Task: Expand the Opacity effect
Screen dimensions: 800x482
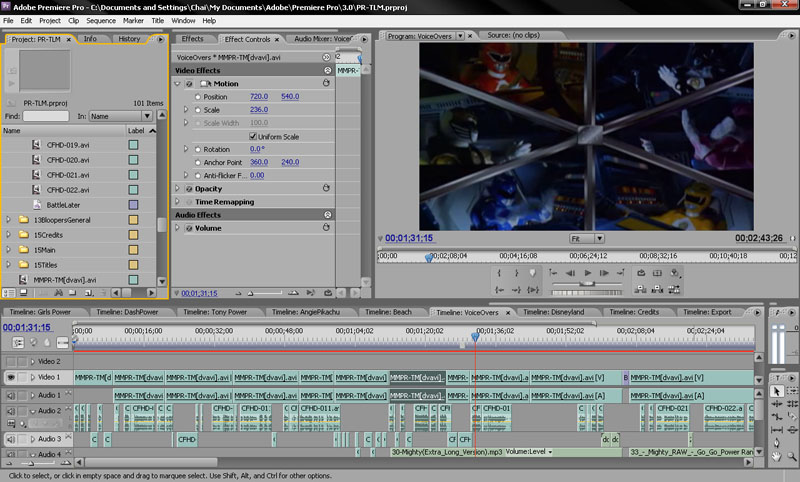Action: (178, 189)
